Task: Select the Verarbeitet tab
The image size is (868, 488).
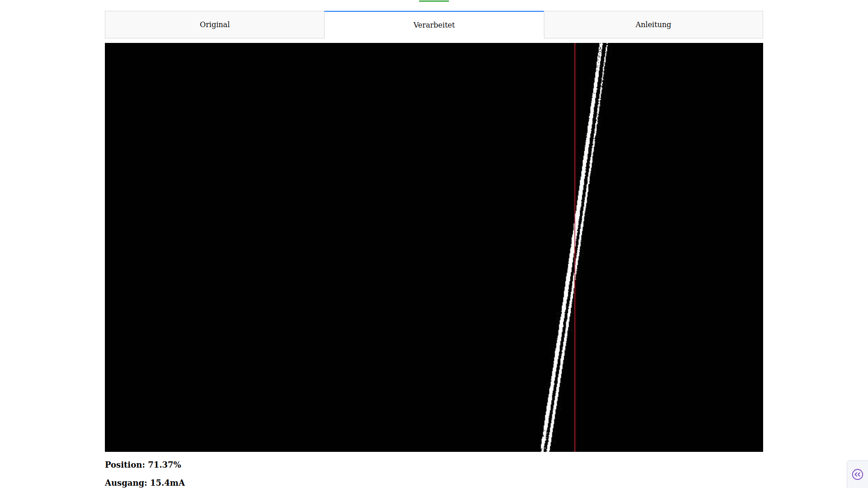Action: [x=434, y=25]
